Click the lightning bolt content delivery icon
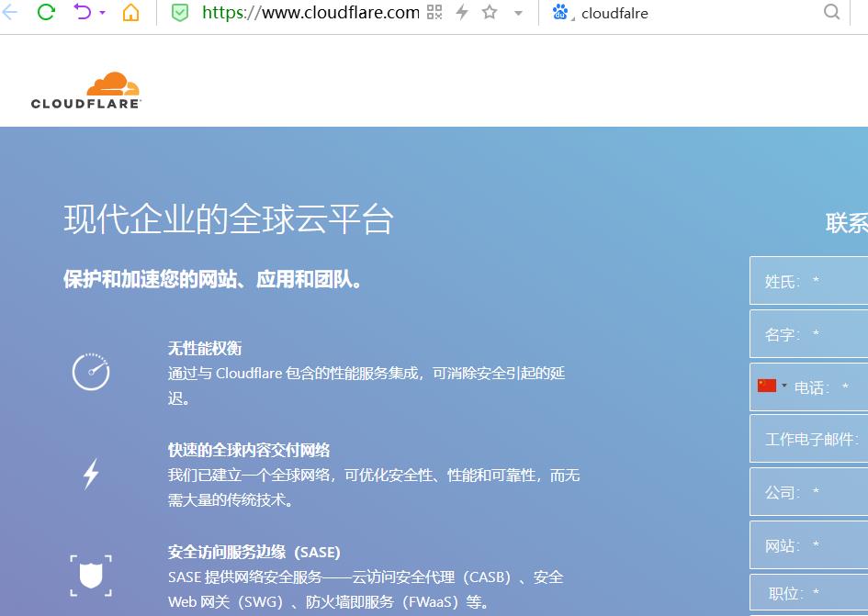 tap(91, 474)
